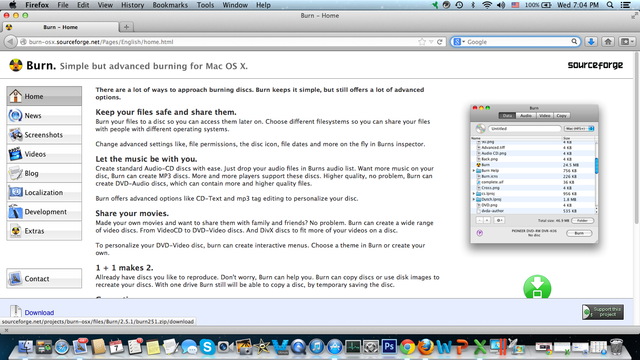Click the sourceforge logo link

click(595, 65)
